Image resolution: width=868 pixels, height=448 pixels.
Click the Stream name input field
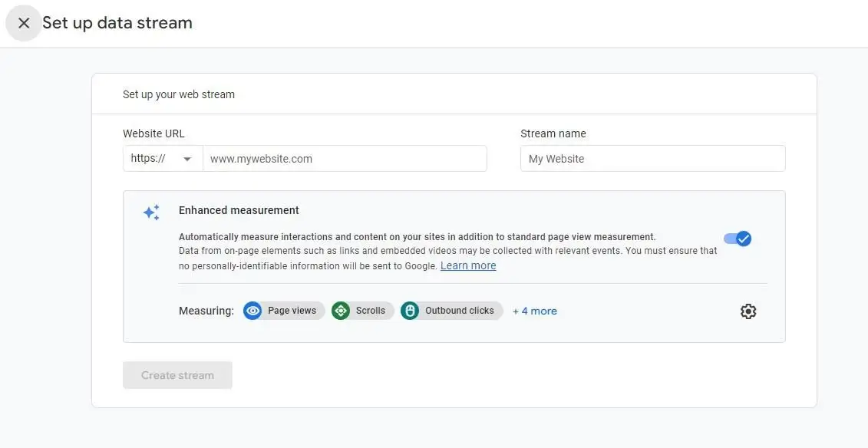652,159
